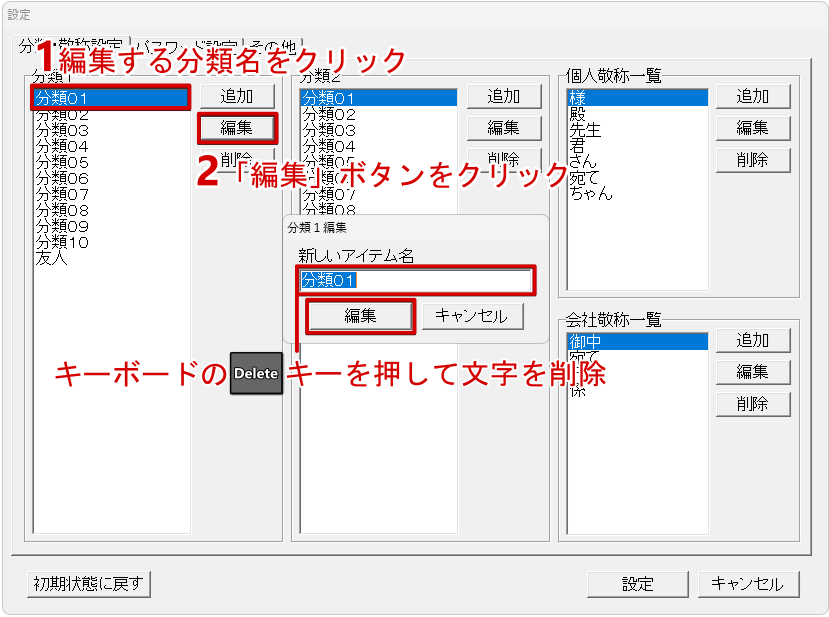829x617 pixels.
Task: Select 先生 in the 個人敬称一覧 list
Action: [x=584, y=130]
